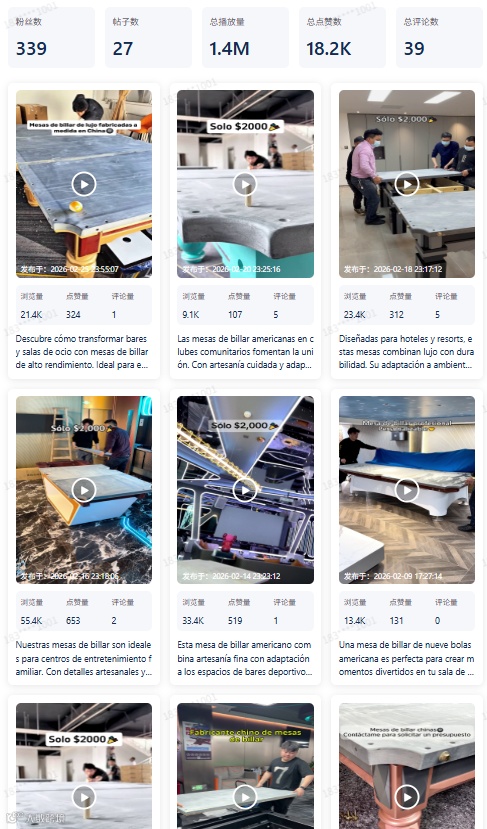The height and width of the screenshot is (829, 487).
Task: Play the video published 2026-02-18 23:17:12
Action: coord(407,185)
